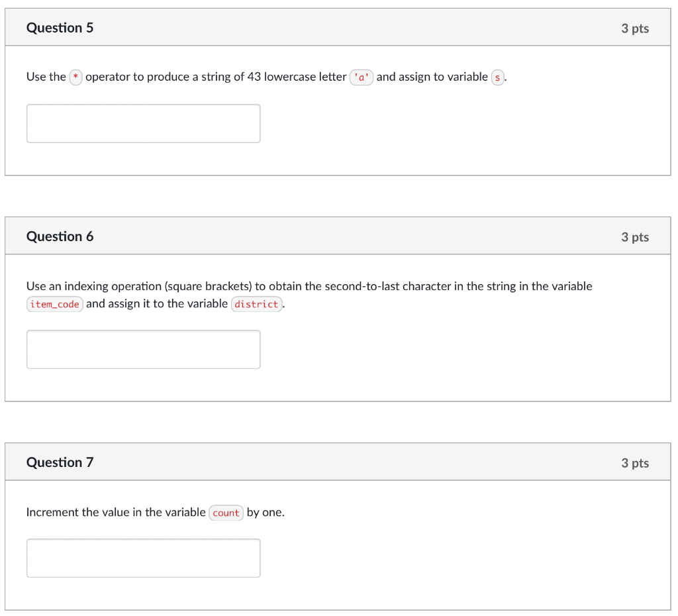Click the 3 pts label for Question 5
Screen dimensions: 678x616
click(x=634, y=28)
